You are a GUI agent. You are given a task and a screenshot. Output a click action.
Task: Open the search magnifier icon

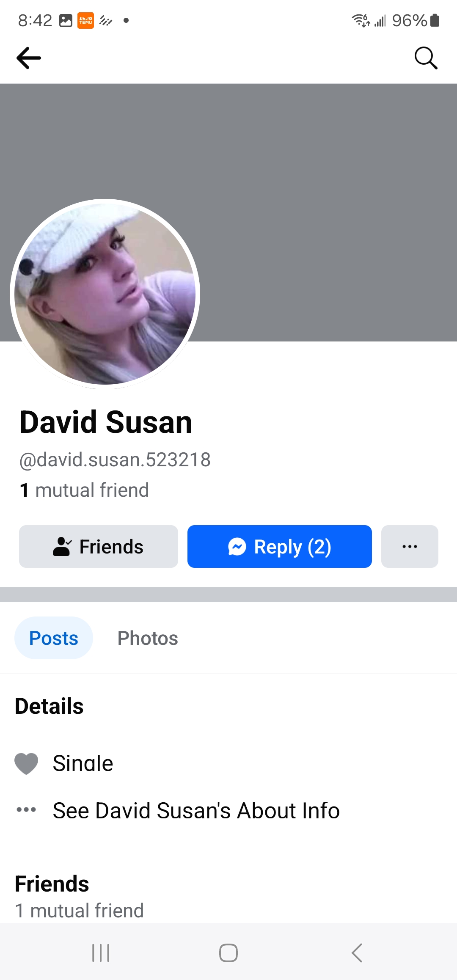point(426,58)
